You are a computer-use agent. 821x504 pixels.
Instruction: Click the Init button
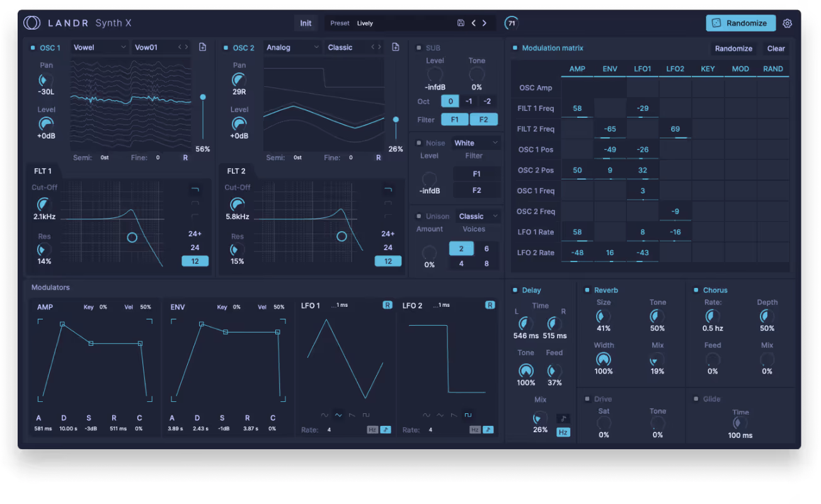coord(306,23)
